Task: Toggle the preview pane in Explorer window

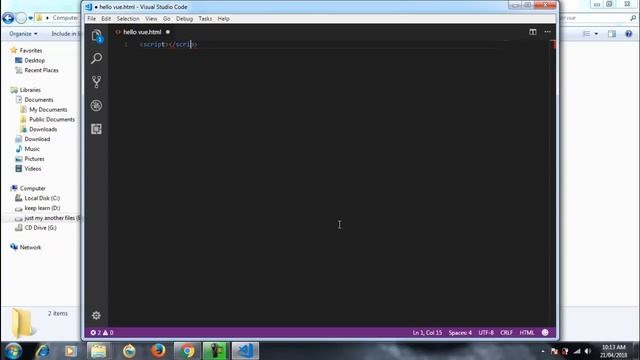Action: coord(612,34)
